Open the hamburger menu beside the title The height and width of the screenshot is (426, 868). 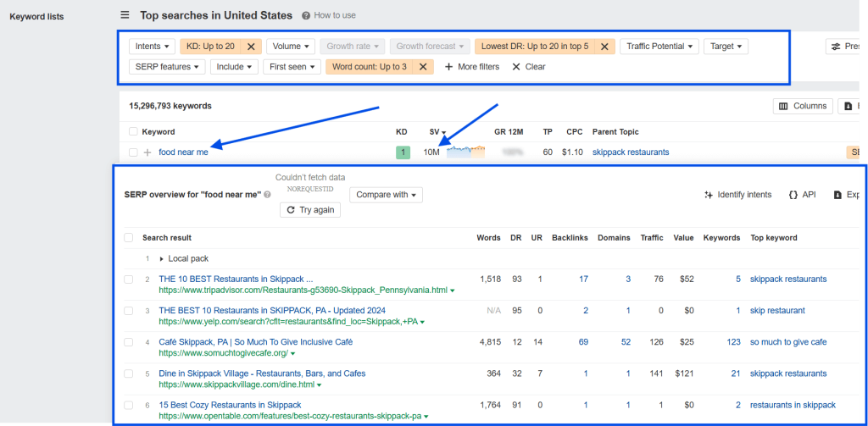click(125, 15)
